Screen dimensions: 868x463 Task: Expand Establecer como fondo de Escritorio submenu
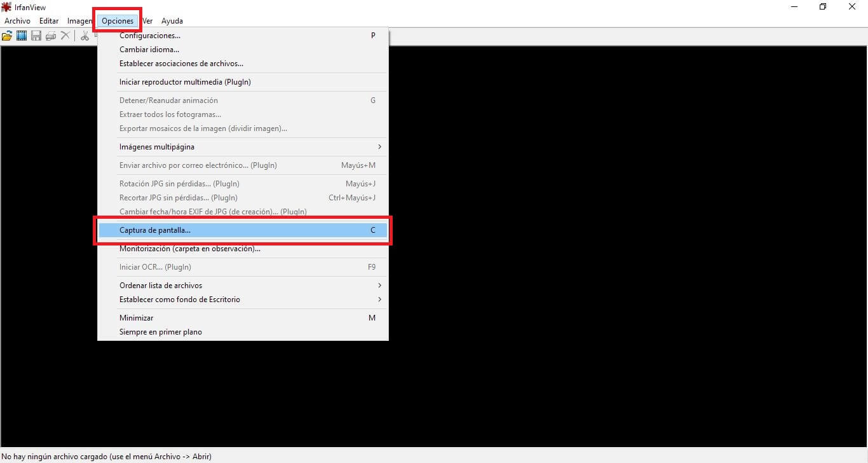(242, 300)
